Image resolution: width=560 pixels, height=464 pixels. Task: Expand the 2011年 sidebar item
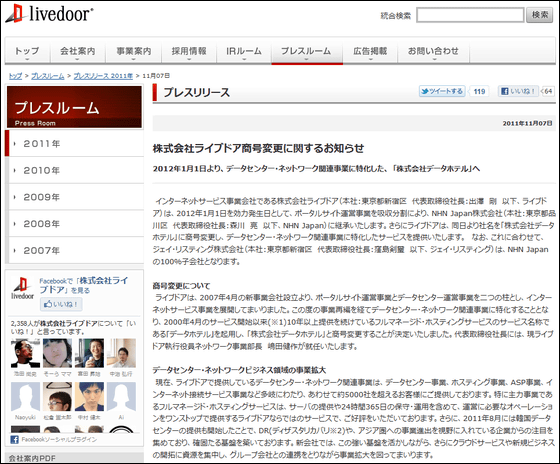pyautogui.click(x=75, y=143)
